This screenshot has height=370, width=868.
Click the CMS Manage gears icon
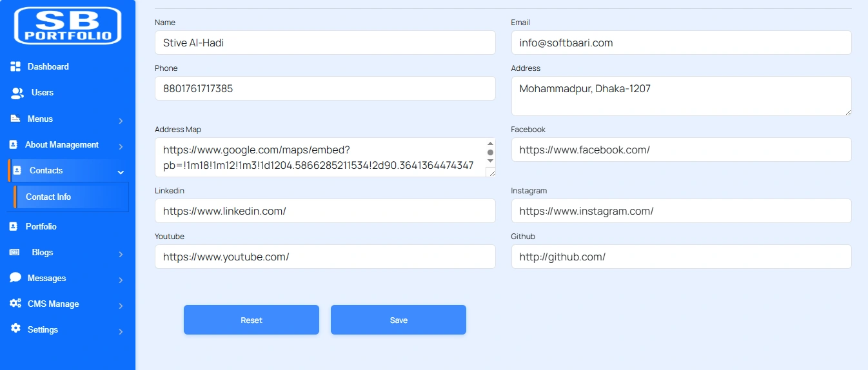15,304
